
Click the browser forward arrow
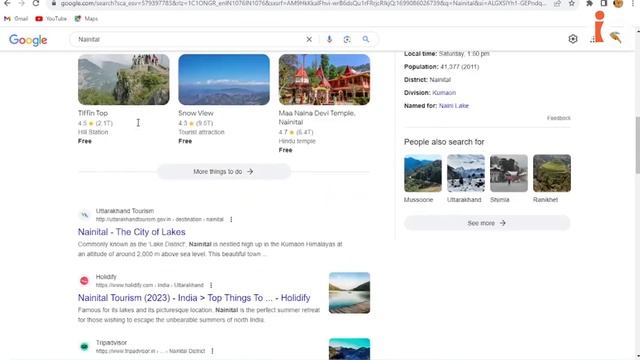[21, 3]
